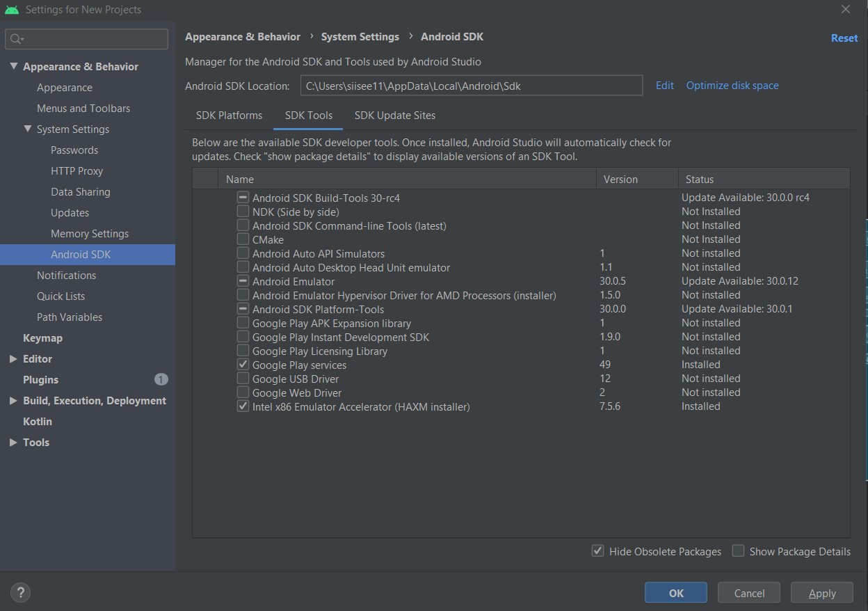The width and height of the screenshot is (868, 611).
Task: Click the Apply button
Action: click(x=822, y=593)
